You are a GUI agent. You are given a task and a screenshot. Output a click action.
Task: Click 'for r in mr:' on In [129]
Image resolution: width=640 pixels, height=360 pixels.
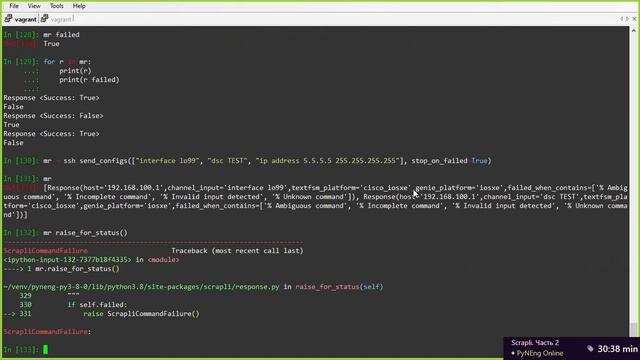tap(67, 62)
